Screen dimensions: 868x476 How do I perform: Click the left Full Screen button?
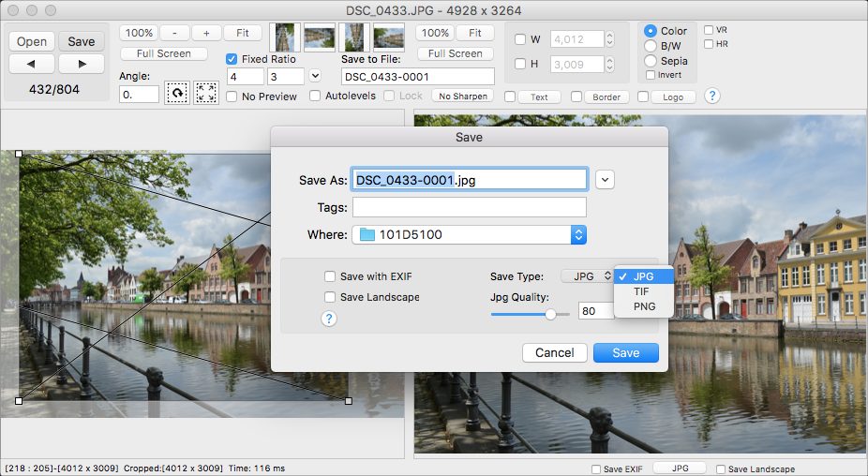pos(164,53)
